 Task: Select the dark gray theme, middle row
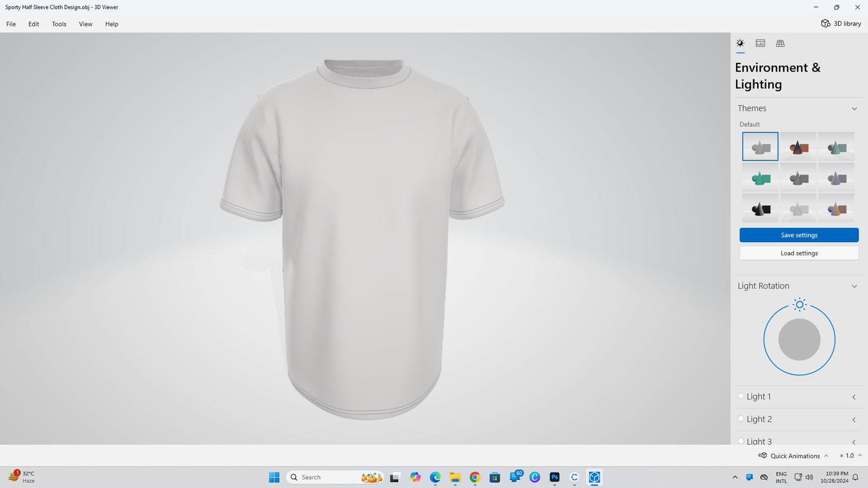coord(798,177)
